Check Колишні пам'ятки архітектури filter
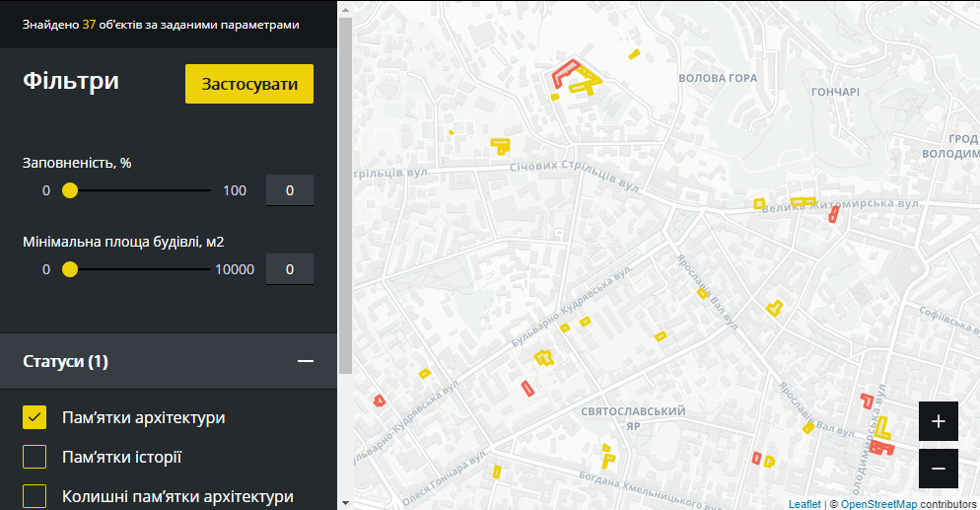Image resolution: width=980 pixels, height=510 pixels. [35, 495]
